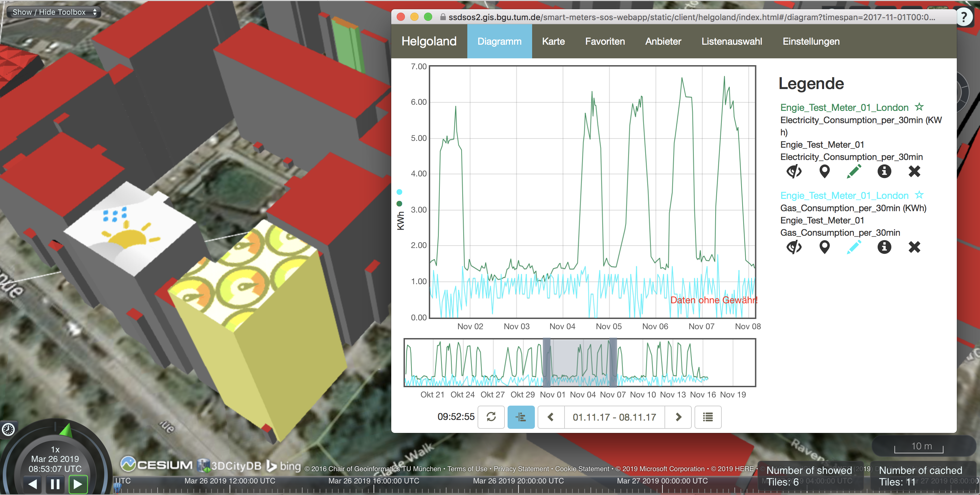Go to the previous time period
The image size is (980, 495).
click(x=551, y=417)
